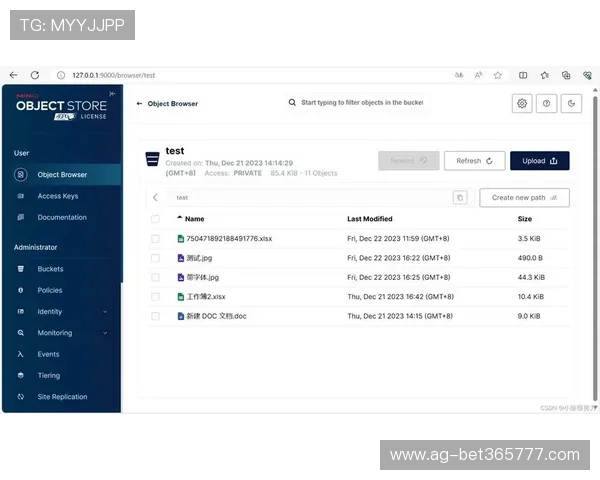
Task: Click the help question mark icon
Action: click(547, 103)
